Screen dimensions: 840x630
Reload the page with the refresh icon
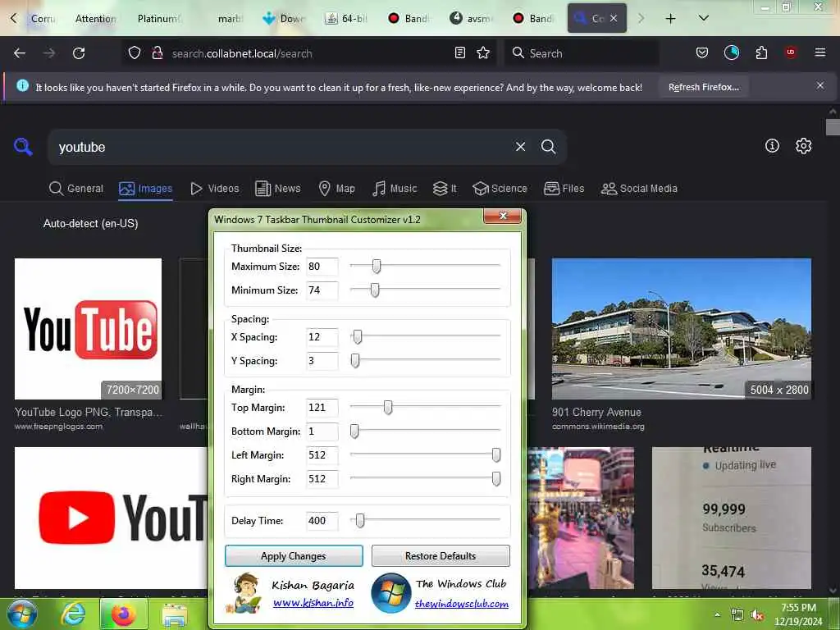click(x=79, y=53)
